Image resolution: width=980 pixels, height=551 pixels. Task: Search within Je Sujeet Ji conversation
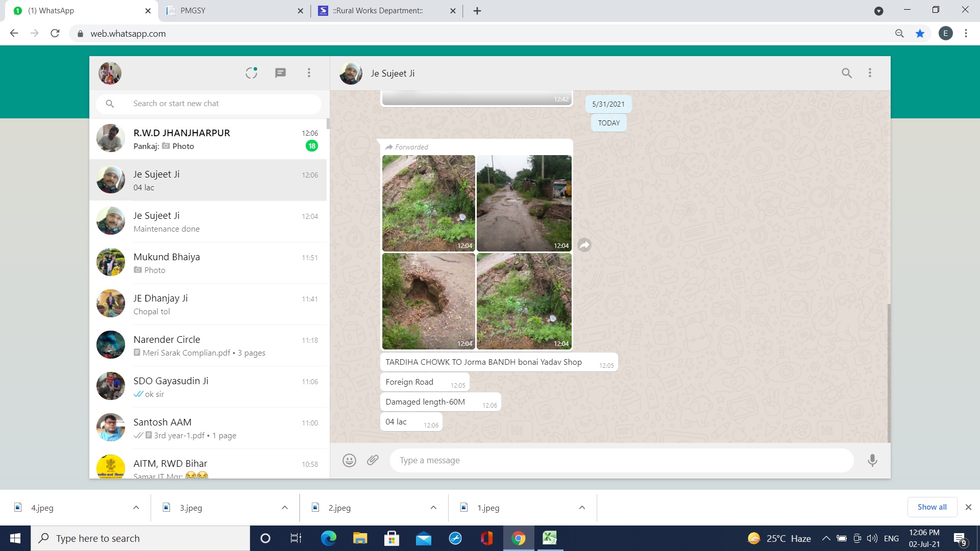tap(846, 73)
